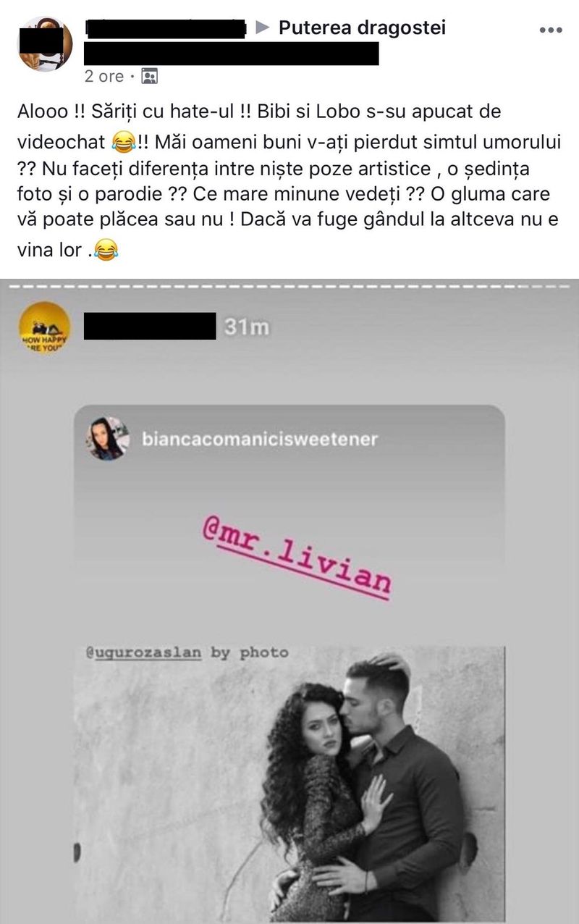This screenshot has width=579, height=924.
Task: Click the redacted story account name
Action: coord(150,326)
